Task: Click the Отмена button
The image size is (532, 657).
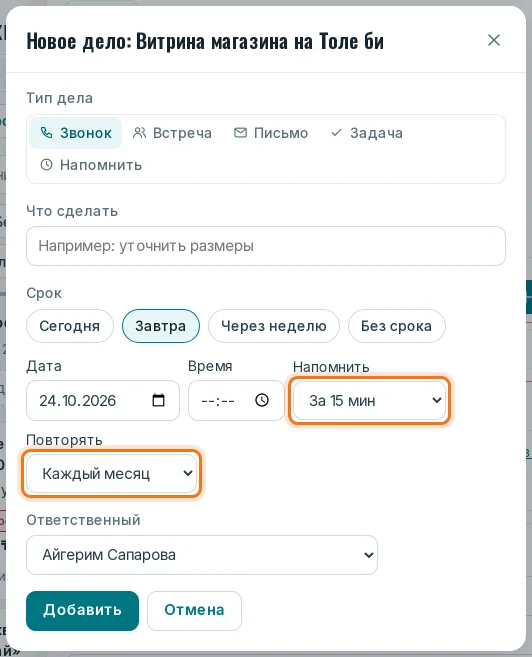Action: (x=194, y=610)
